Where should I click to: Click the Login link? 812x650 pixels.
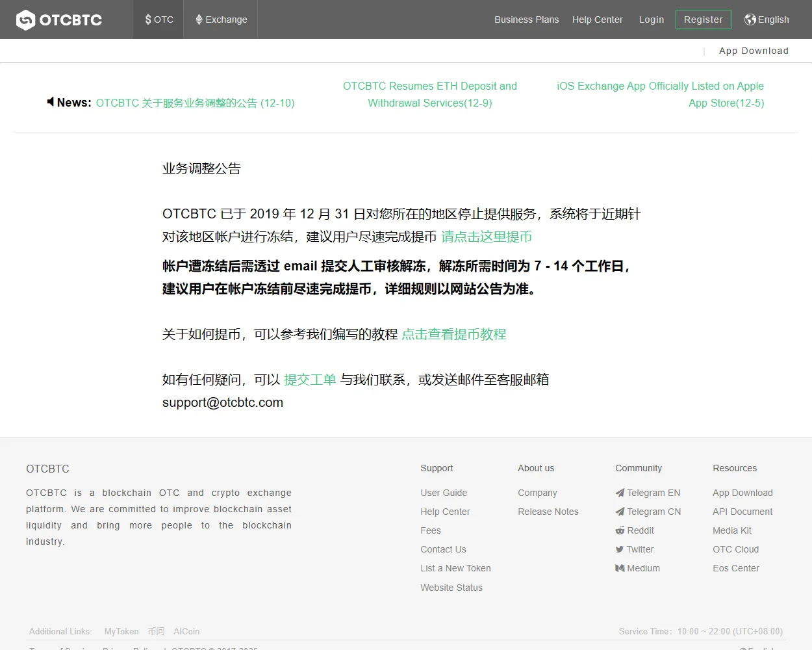pyautogui.click(x=651, y=19)
